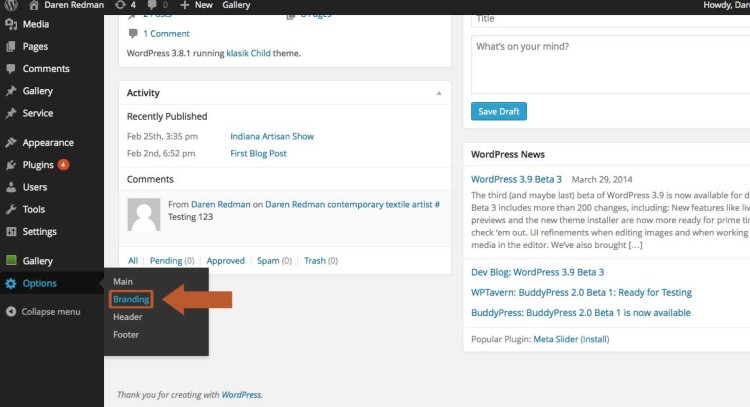The height and width of the screenshot is (407, 750).
Task: Filter comments by Spam
Action: click(x=268, y=261)
